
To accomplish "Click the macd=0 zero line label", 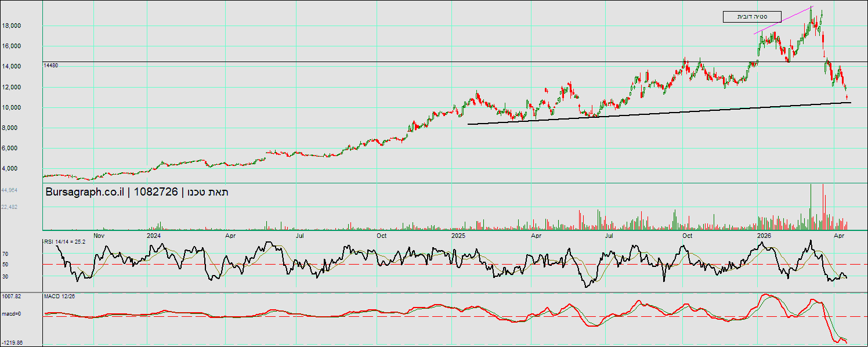I will (x=12, y=314).
